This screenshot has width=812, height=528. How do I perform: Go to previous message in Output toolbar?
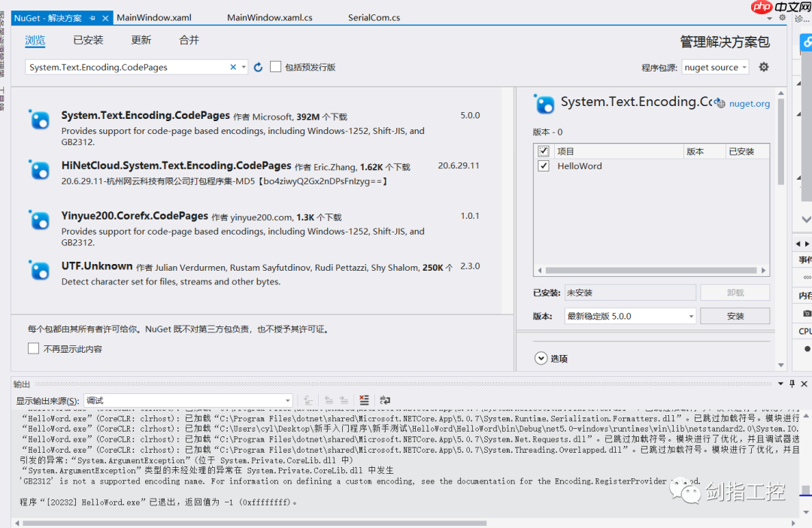[x=329, y=400]
